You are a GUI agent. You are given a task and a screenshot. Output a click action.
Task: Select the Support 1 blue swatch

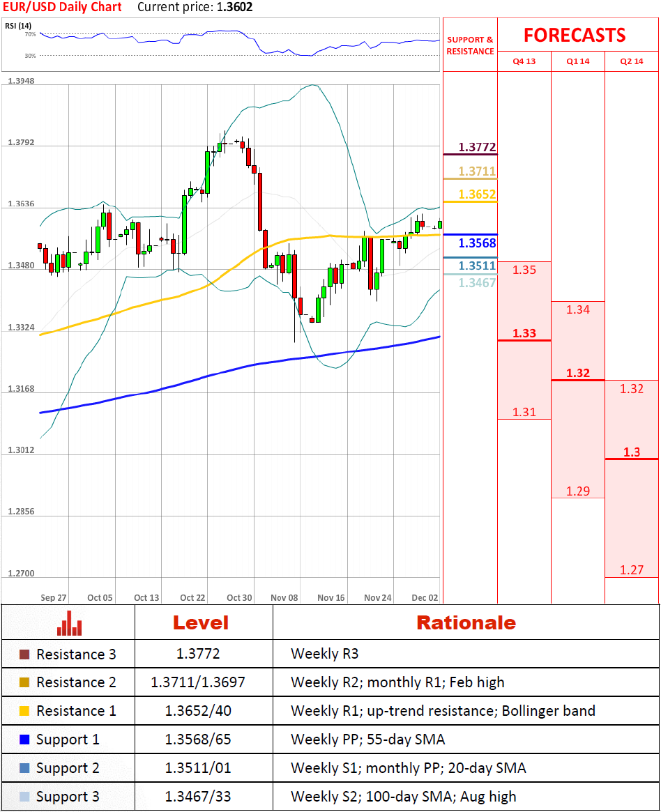(24, 740)
